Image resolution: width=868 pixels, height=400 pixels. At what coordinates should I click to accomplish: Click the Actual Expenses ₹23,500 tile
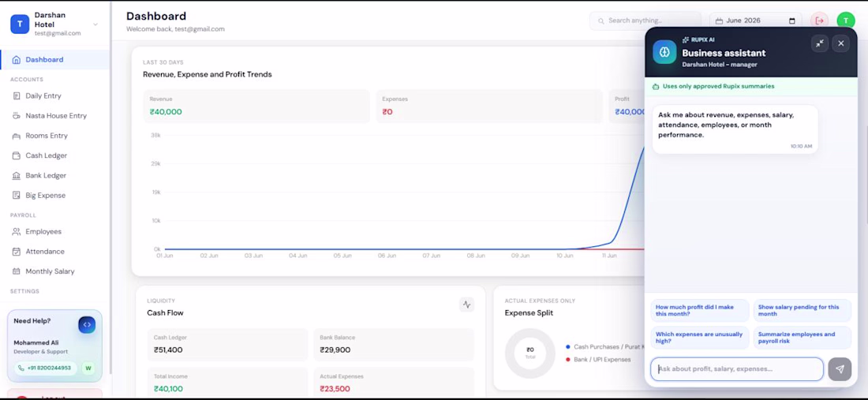click(x=394, y=383)
